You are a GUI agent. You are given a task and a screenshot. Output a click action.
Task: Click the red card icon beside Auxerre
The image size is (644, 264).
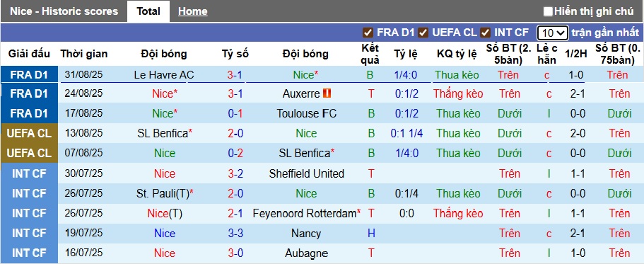[x=327, y=93]
